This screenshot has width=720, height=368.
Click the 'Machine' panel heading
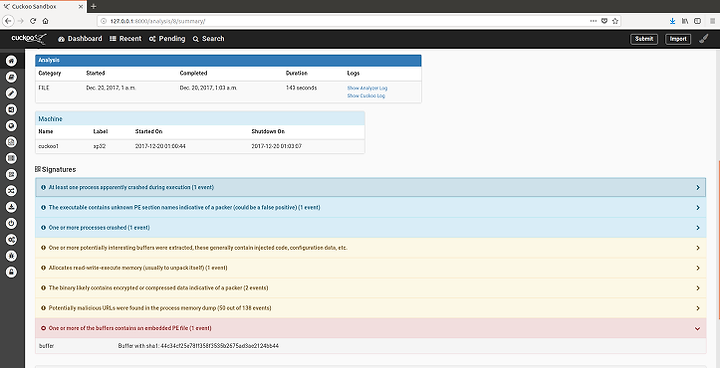51,119
